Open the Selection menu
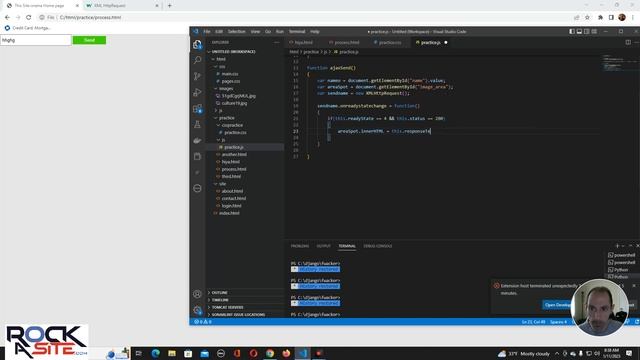640x360 pixels. pyautogui.click(x=236, y=31)
